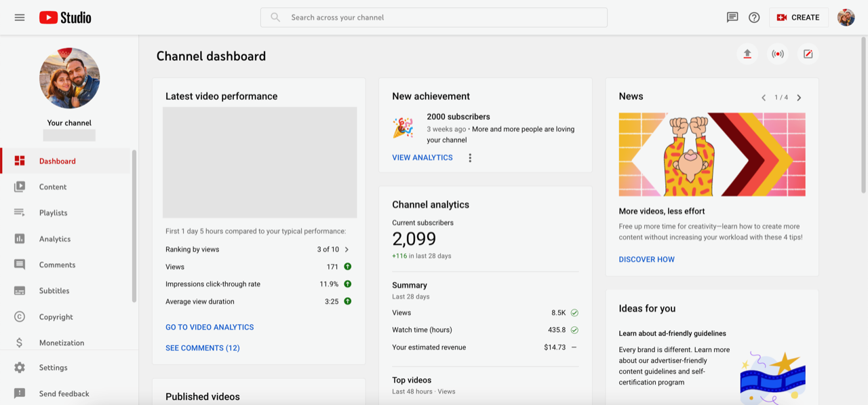Click the Content sidebar icon

coord(20,187)
